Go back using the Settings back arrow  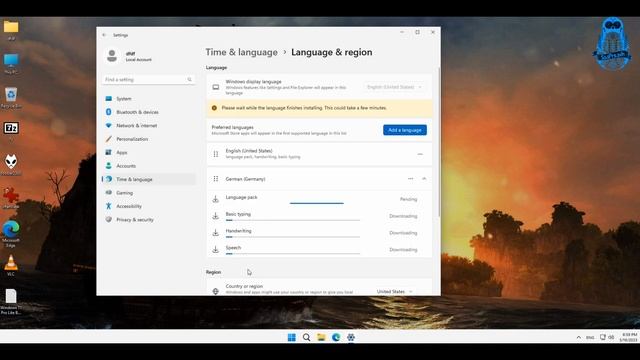click(104, 35)
